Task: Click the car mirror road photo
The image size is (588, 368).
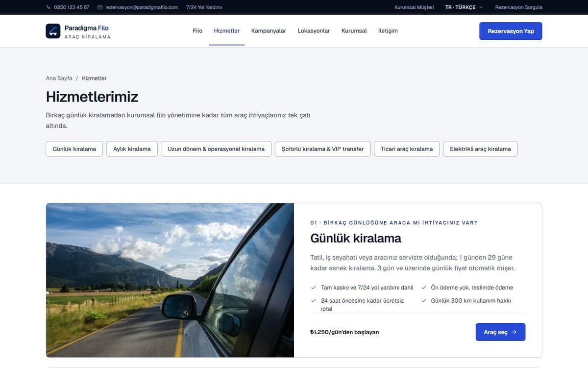Action: point(170,280)
